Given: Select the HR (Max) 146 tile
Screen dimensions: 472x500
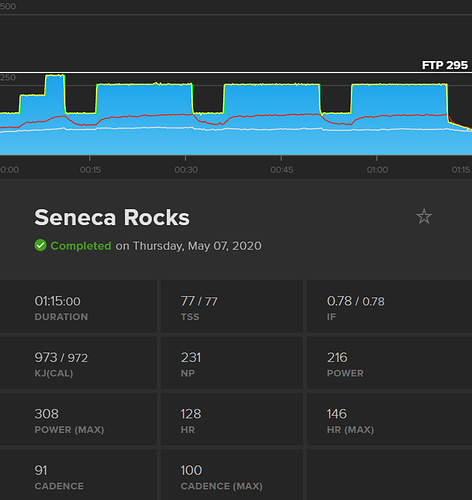Looking at the screenshot, I should pyautogui.click(x=389, y=419).
